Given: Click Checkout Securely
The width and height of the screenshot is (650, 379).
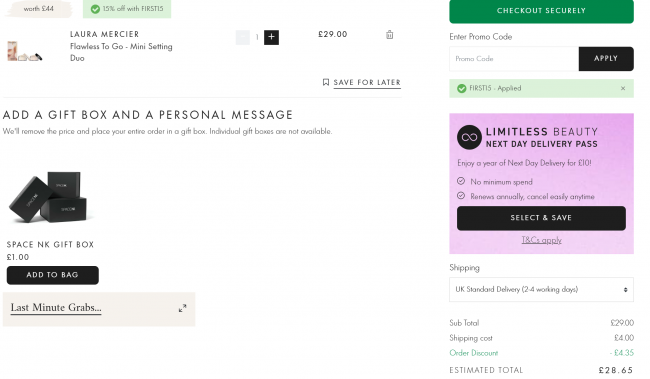Looking at the screenshot, I should coord(541,11).
